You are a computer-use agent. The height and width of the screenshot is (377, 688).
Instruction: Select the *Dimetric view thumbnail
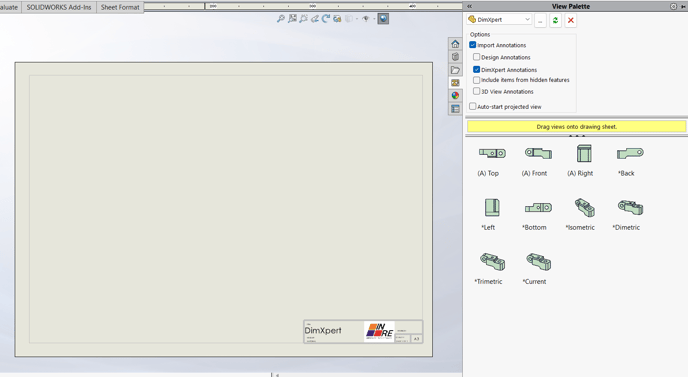[x=631, y=208]
